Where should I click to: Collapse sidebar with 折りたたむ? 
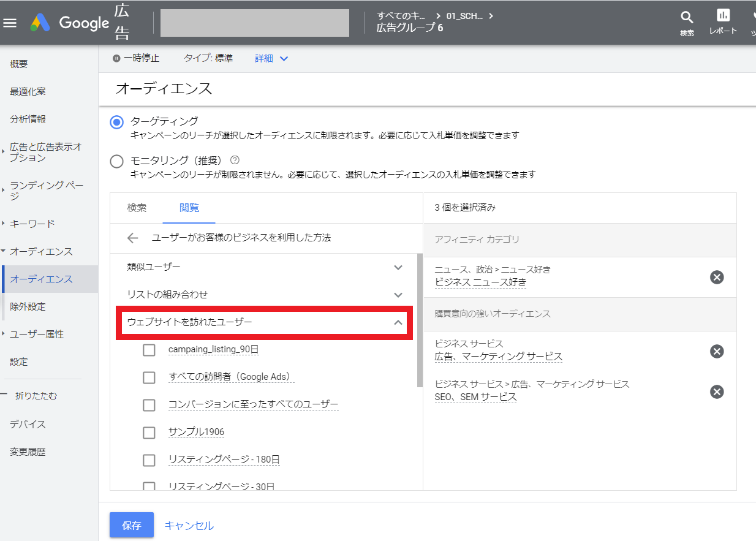point(36,396)
